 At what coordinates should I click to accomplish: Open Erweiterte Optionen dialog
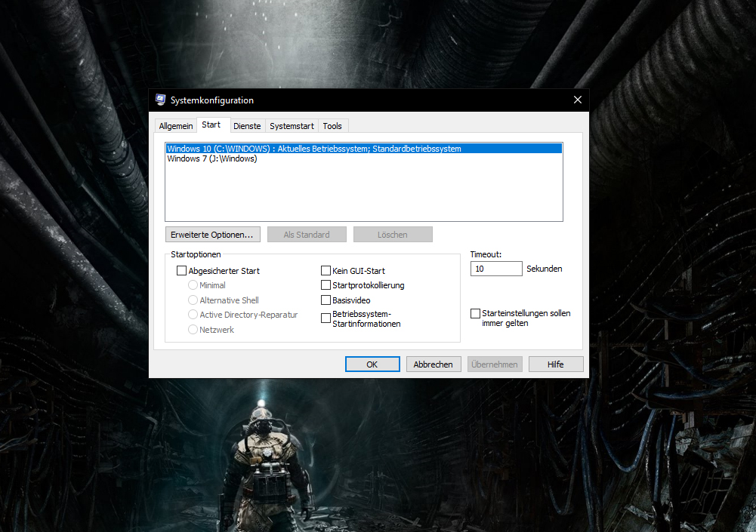[213, 235]
